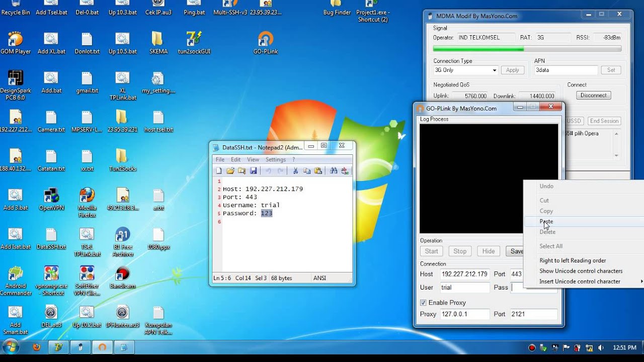Click the Find binoculars icon in Notepad2
This screenshot has width=644, height=362.
click(x=334, y=171)
